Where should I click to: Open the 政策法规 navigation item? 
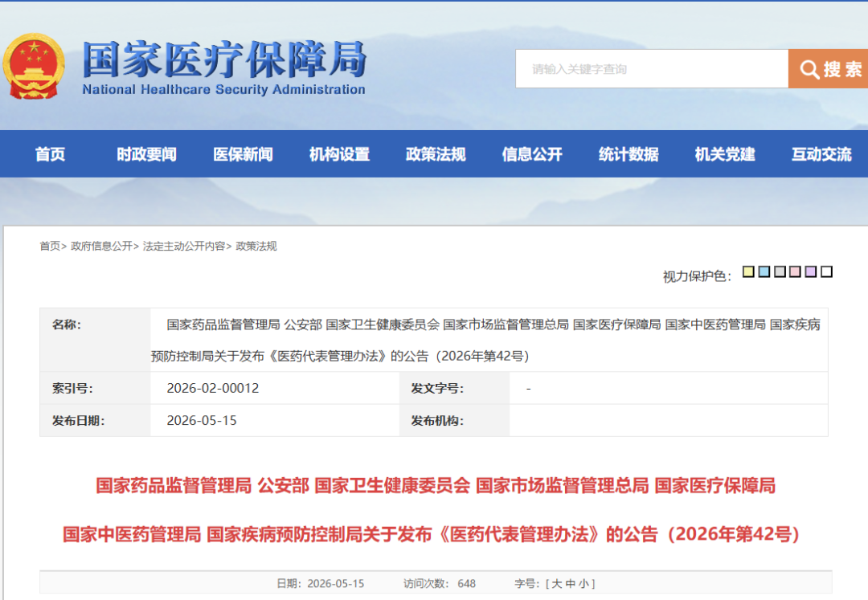click(x=436, y=154)
